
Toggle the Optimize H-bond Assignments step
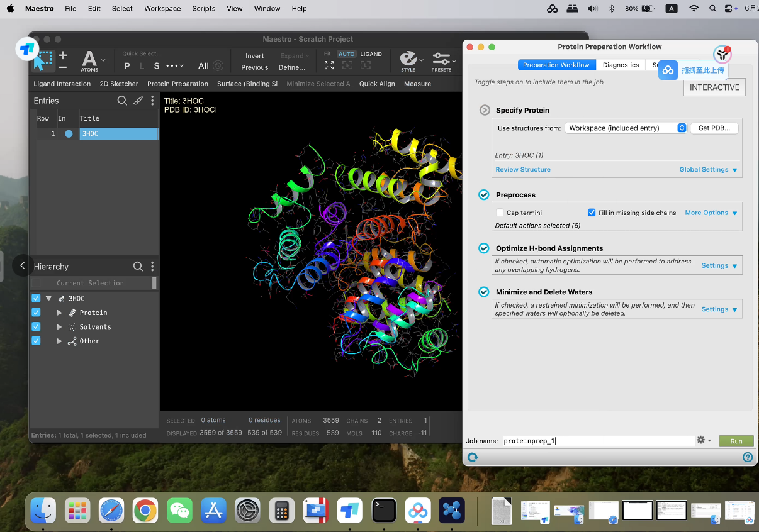point(484,248)
